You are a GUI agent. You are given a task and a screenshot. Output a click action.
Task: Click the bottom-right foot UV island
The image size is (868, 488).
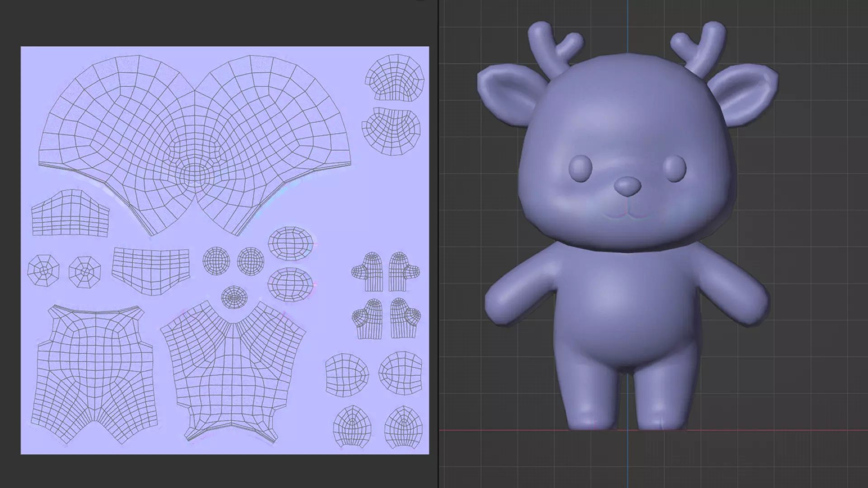pos(404,427)
